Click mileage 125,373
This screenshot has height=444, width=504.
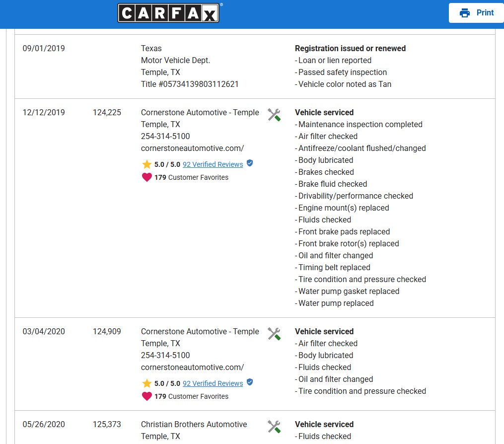107,424
